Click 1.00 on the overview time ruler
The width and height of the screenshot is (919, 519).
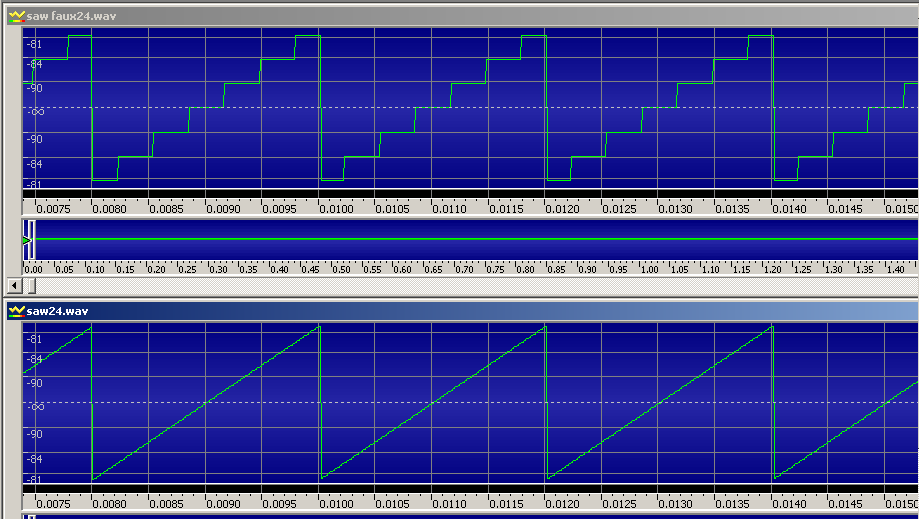point(649,270)
